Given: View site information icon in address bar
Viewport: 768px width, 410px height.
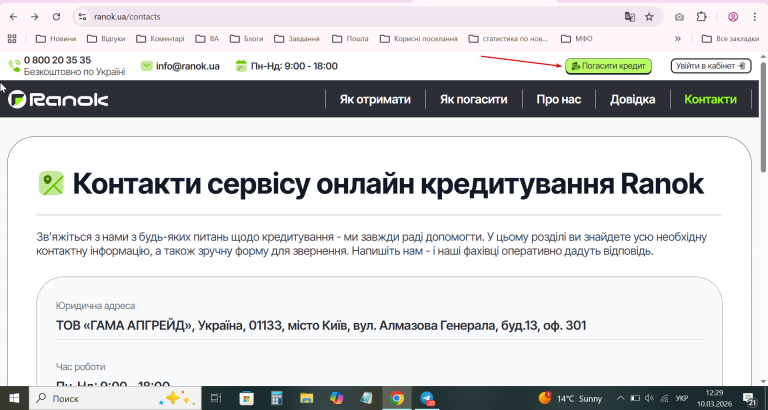Looking at the screenshot, I should (x=82, y=17).
